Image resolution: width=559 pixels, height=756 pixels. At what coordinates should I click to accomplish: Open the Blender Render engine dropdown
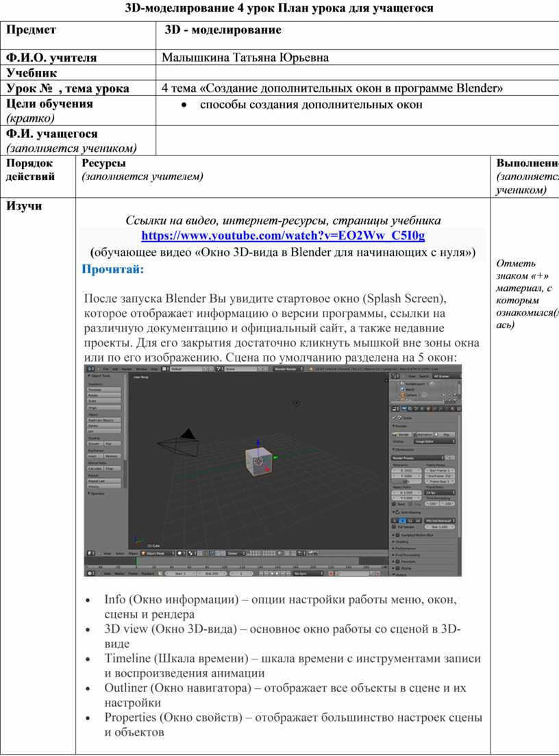tap(289, 369)
